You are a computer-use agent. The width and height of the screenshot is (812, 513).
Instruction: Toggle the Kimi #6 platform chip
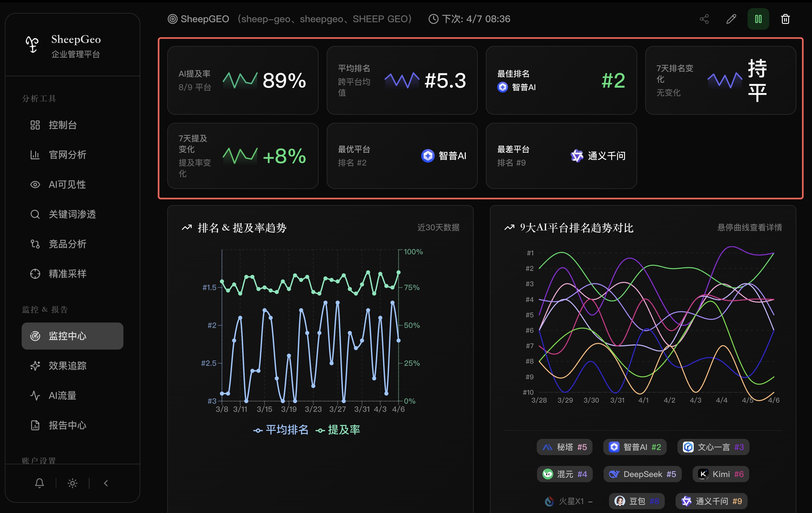[721, 474]
